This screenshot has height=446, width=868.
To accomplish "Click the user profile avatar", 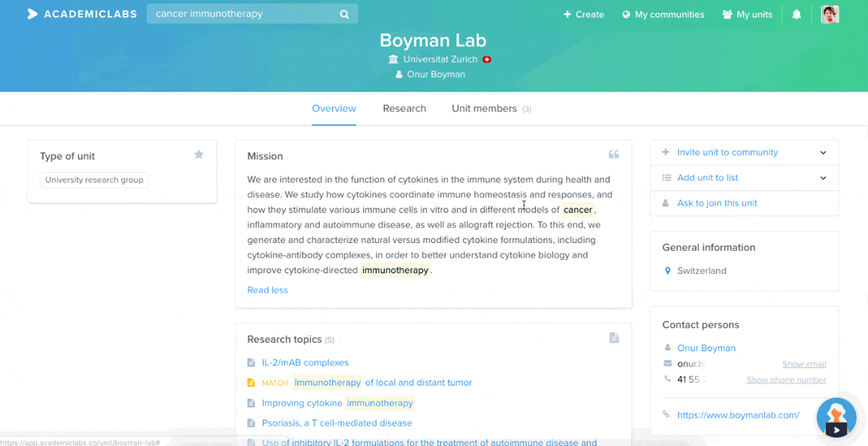I will [830, 14].
